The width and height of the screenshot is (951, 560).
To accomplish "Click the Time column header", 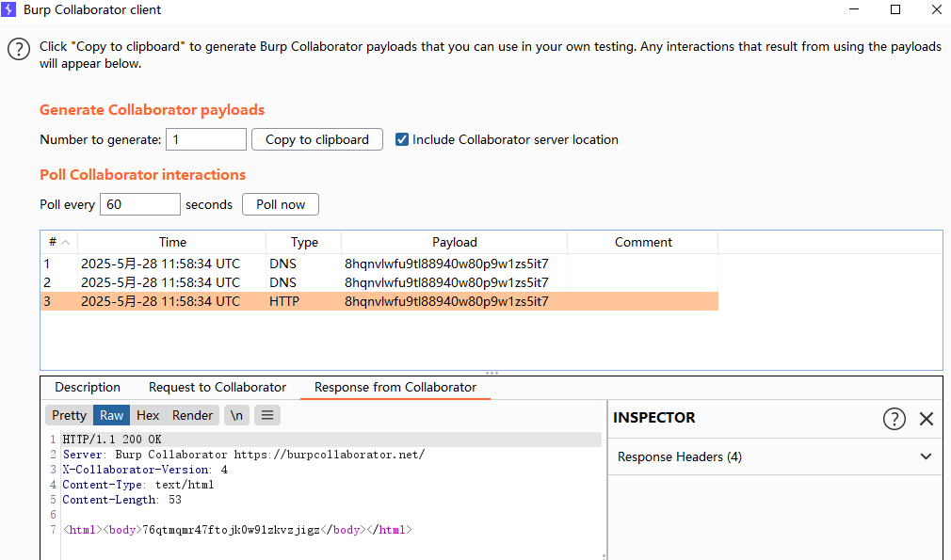I will pos(172,242).
